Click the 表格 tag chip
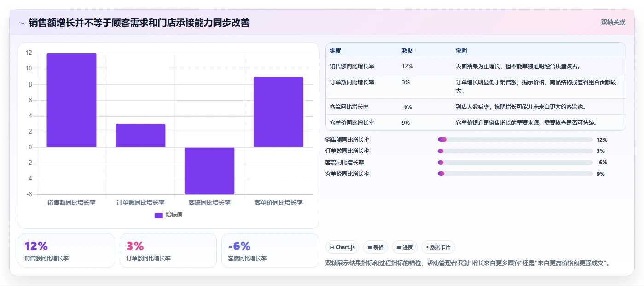Image resolution: width=644 pixels, height=286 pixels. click(376, 247)
